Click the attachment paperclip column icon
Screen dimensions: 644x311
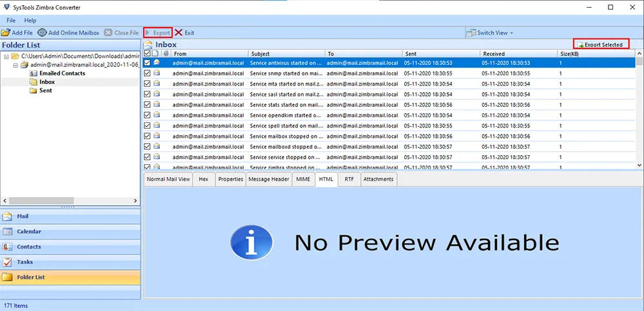coord(166,53)
